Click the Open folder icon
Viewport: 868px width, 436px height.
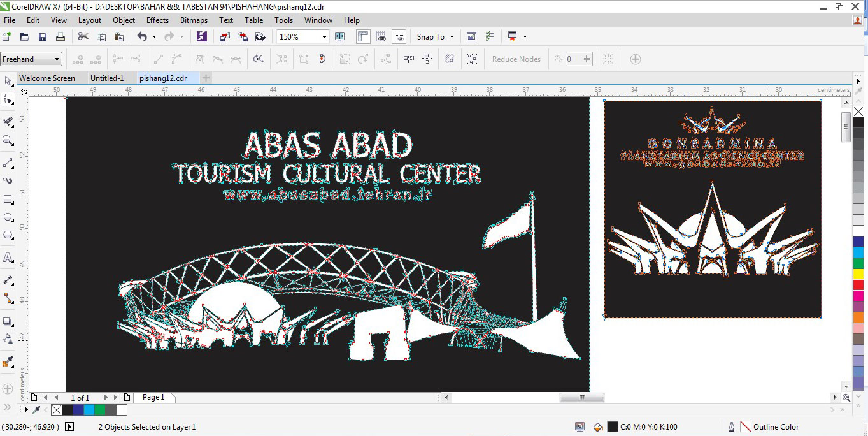[25, 37]
